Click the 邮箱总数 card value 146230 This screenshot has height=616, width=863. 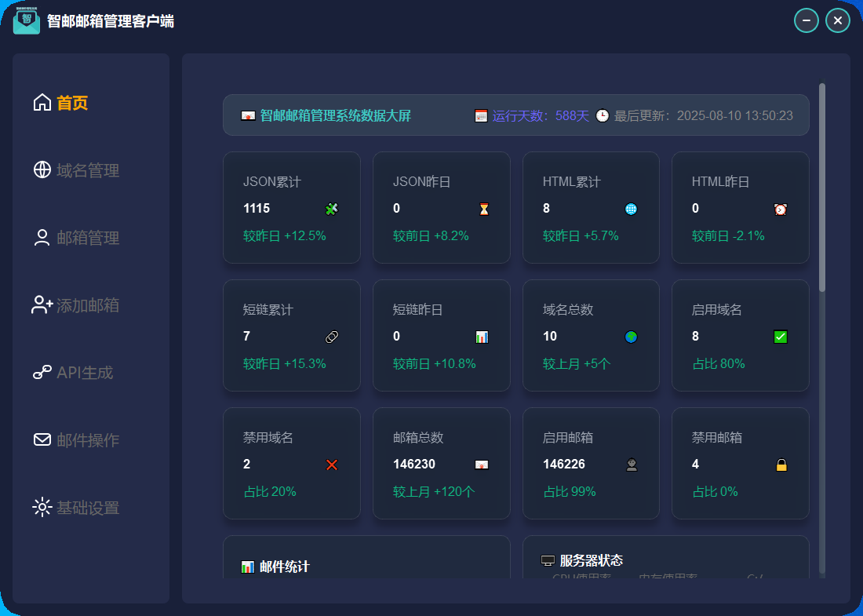pyautogui.click(x=414, y=465)
